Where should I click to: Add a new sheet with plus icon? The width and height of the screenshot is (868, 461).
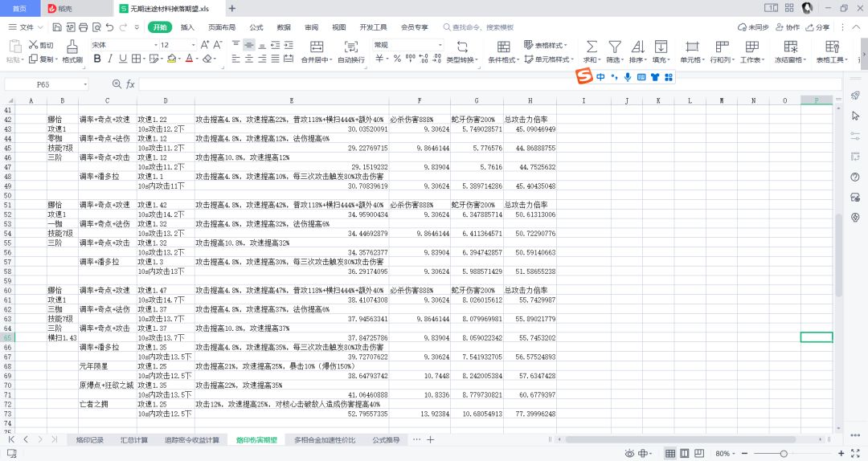click(x=430, y=439)
